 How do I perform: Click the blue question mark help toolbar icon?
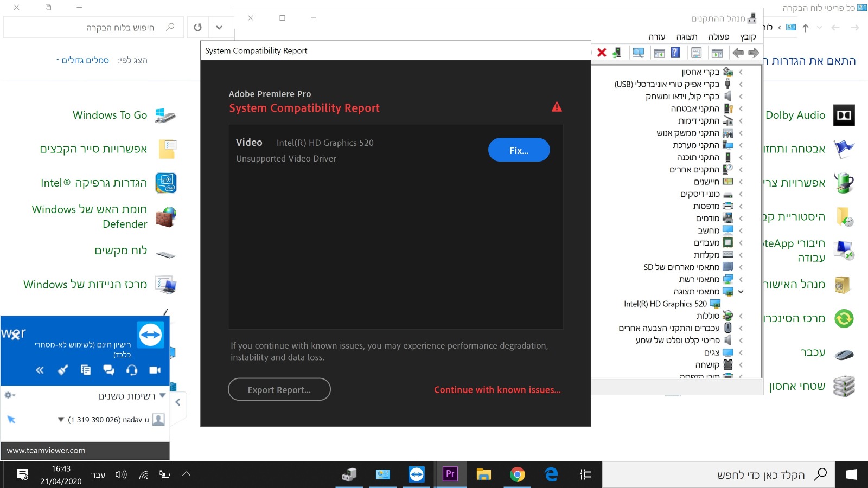click(675, 53)
